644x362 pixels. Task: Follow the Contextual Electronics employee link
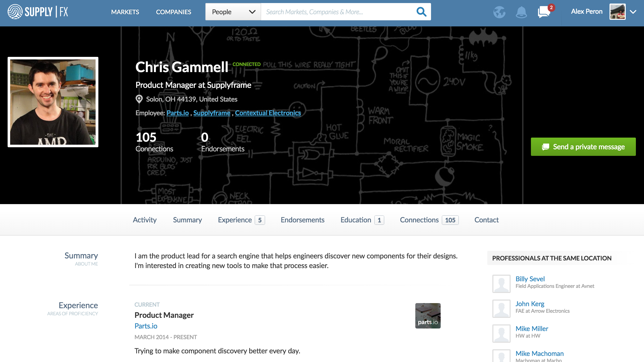point(268,113)
